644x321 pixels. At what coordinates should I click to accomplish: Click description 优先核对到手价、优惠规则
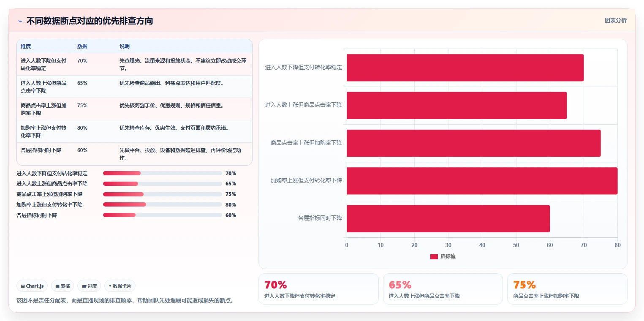click(171, 106)
